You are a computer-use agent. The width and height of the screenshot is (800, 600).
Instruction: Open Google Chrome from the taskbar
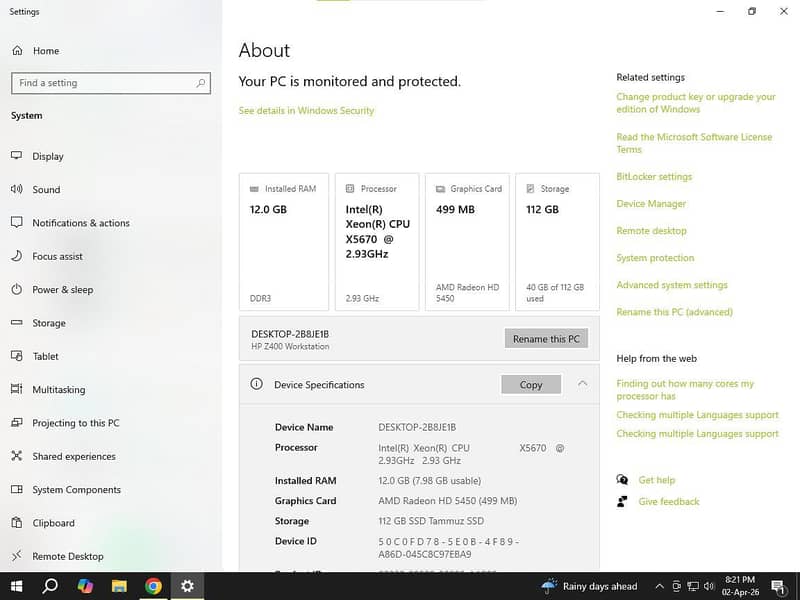153,586
